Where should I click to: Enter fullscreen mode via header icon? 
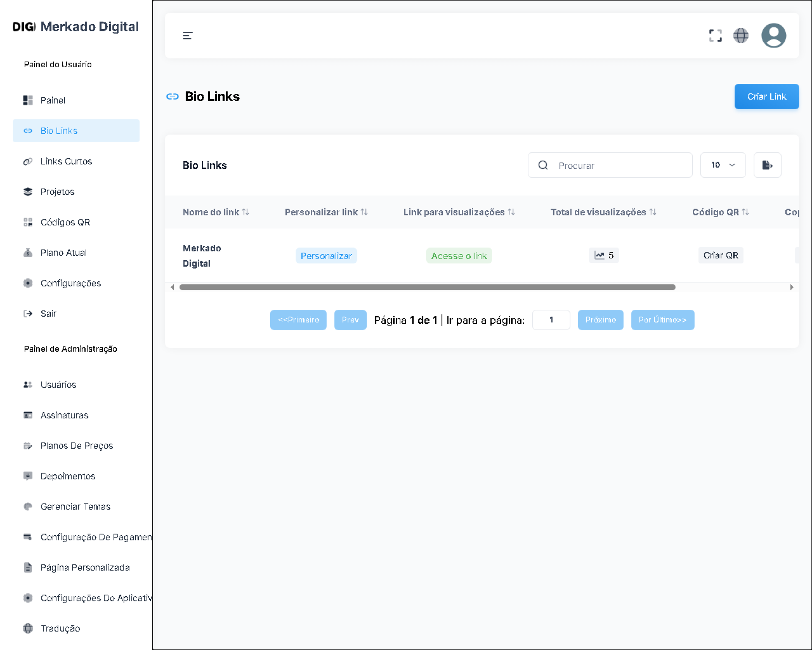click(715, 36)
